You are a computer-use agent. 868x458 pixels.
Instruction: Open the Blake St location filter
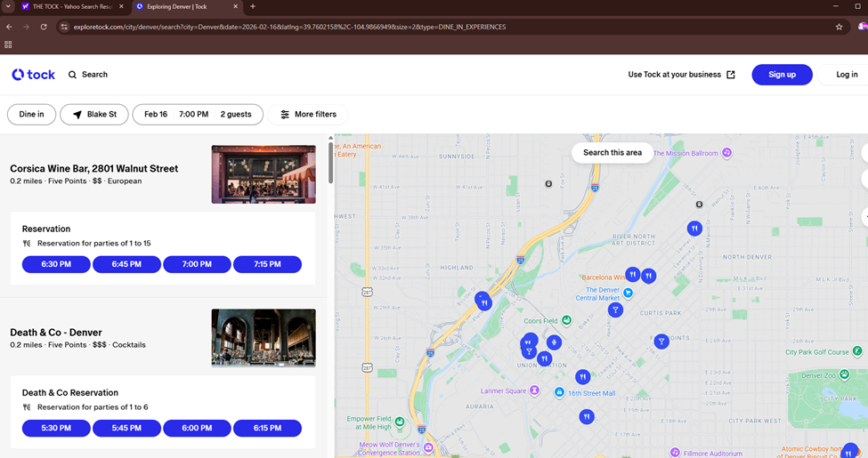94,115
